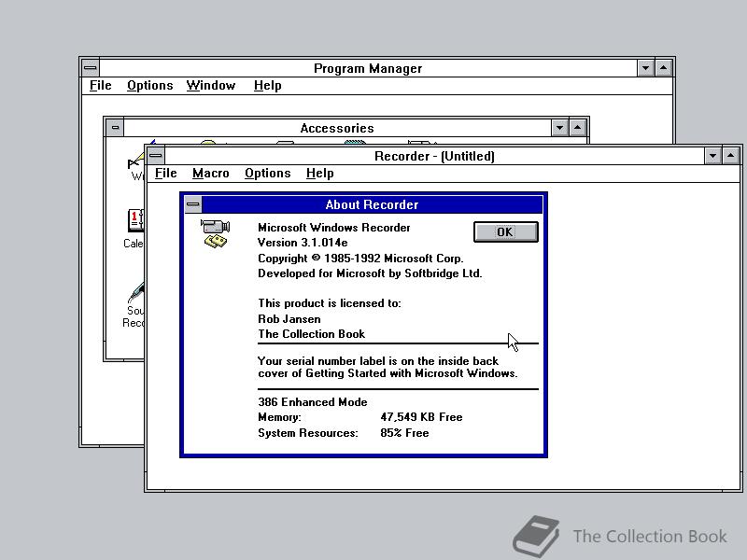Click the Accessories title bar
The height and width of the screenshot is (560, 747).
[x=337, y=128]
